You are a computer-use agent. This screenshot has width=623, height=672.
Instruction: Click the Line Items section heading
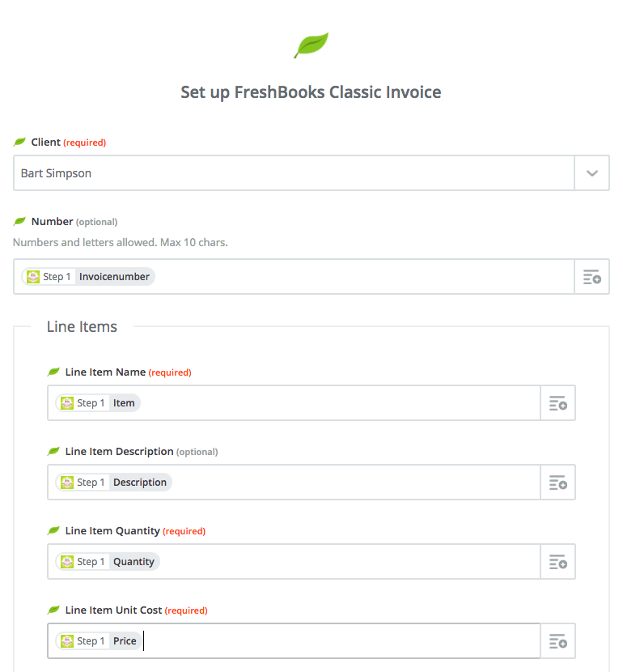[82, 326]
